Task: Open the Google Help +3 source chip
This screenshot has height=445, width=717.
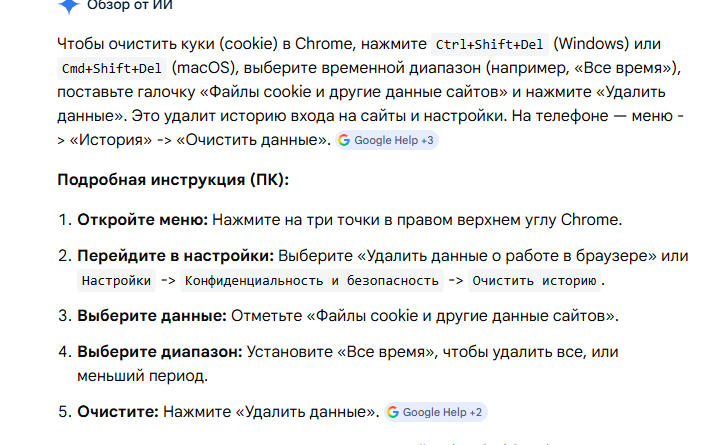Action: (x=387, y=140)
